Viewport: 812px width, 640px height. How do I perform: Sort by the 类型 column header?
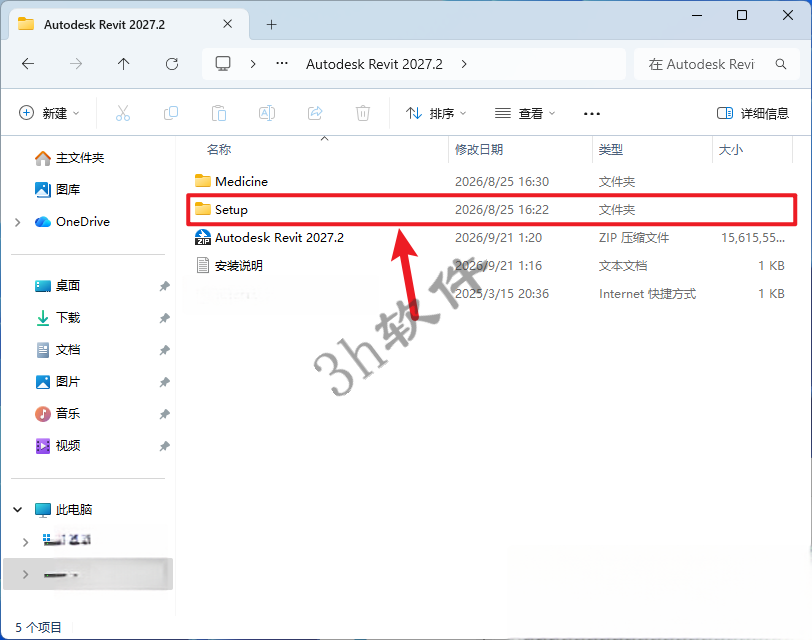pos(611,150)
